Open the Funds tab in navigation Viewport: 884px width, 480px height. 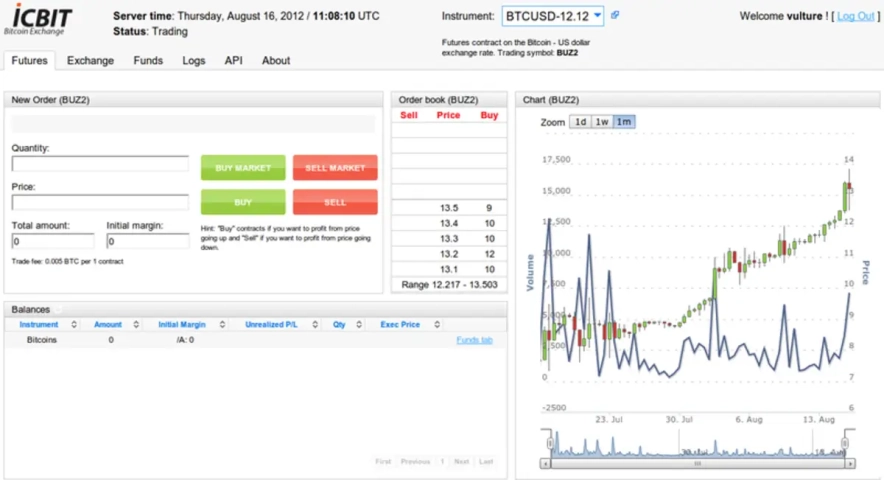(148, 61)
